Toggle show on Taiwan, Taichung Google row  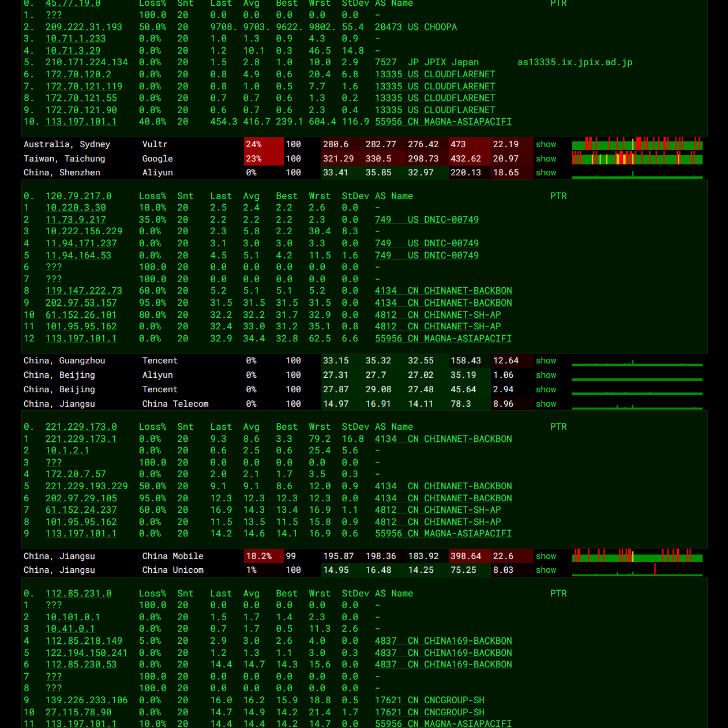(x=545, y=159)
